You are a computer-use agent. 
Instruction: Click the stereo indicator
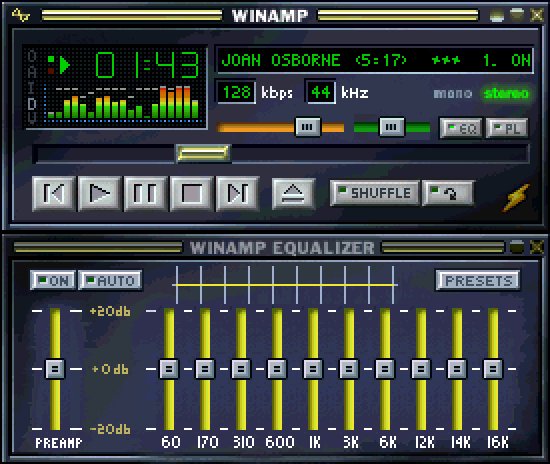(x=506, y=93)
